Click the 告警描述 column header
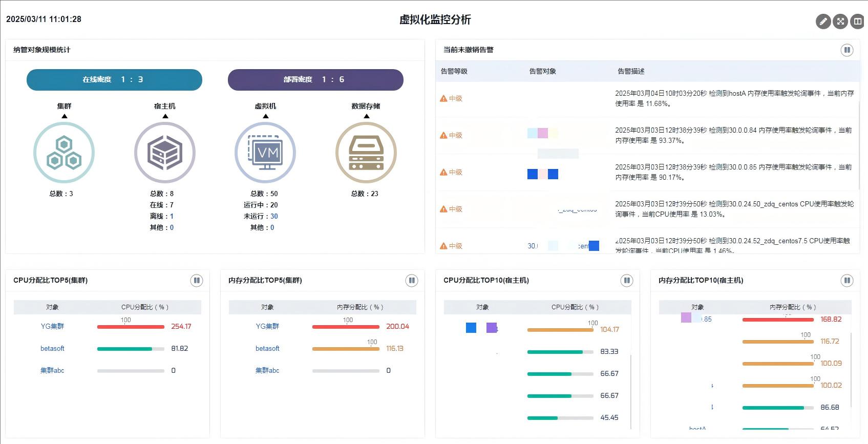 pyautogui.click(x=631, y=71)
